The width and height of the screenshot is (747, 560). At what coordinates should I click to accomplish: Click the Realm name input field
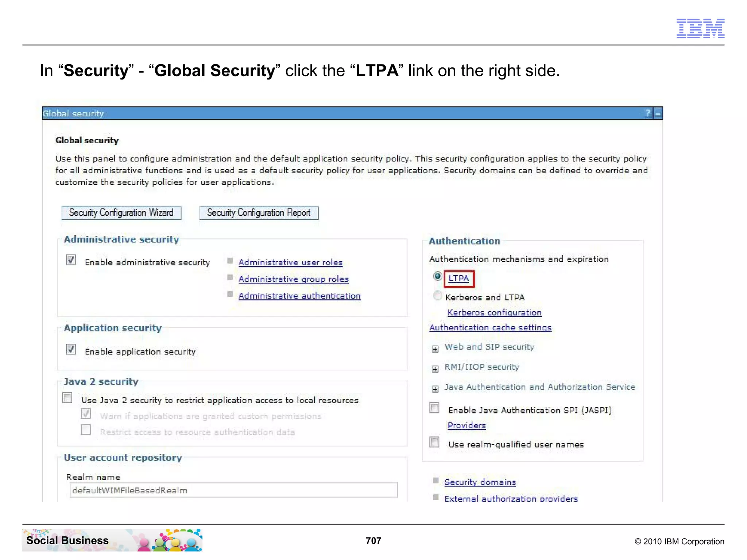coord(234,490)
